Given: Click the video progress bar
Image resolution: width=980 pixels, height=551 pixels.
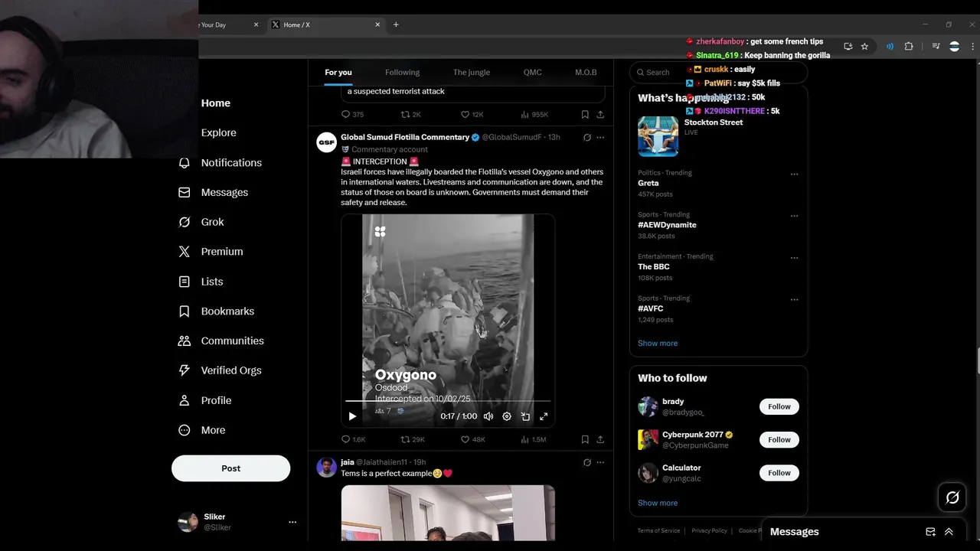Looking at the screenshot, I should point(448,400).
